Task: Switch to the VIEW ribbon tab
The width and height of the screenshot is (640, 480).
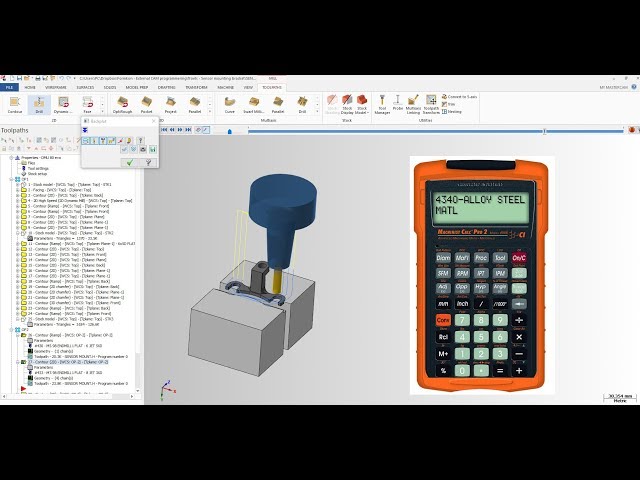Action: tap(248, 87)
